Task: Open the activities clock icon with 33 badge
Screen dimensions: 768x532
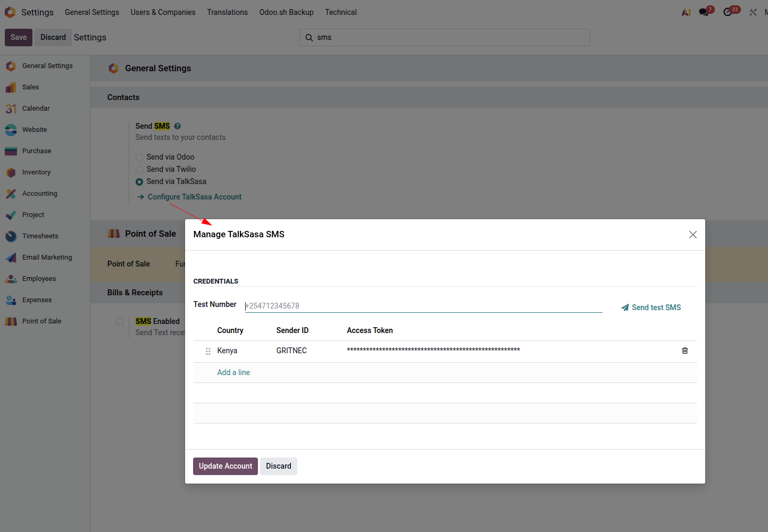Action: (x=728, y=12)
